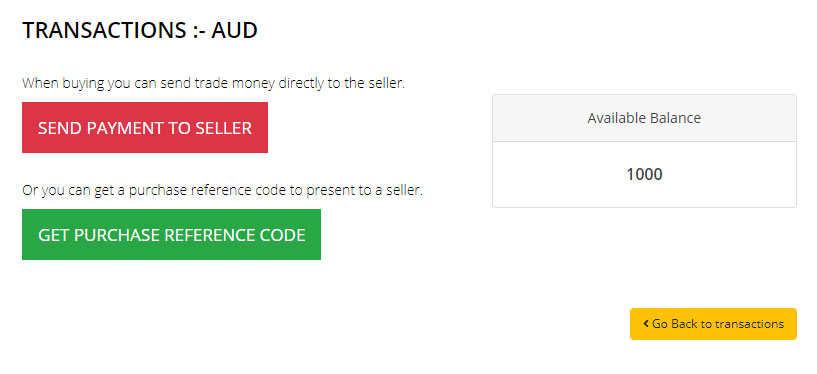
Task: Click 'transactions' word in the yellow button
Action: pyautogui.click(x=750, y=324)
